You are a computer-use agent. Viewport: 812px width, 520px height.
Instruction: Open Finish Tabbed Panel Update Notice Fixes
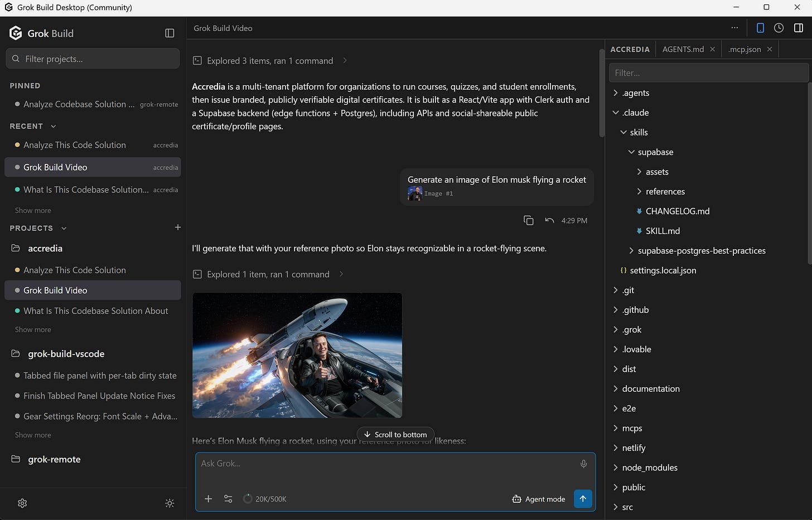[93, 396]
